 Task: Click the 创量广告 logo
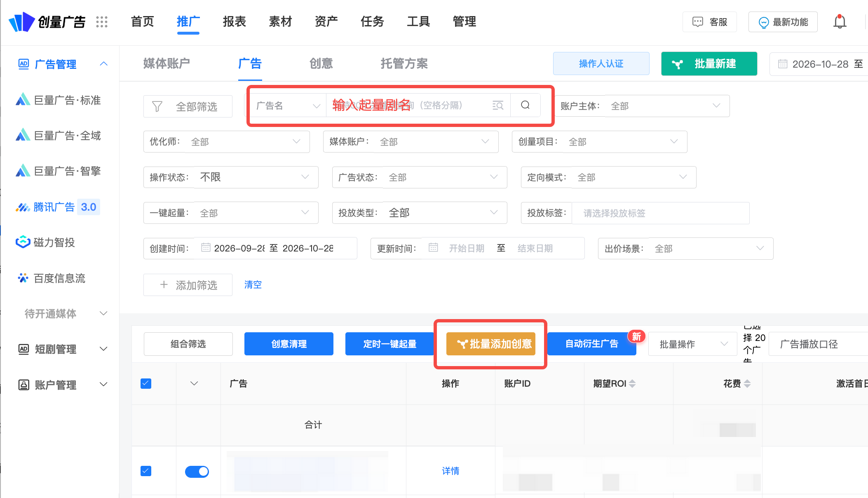coord(47,22)
